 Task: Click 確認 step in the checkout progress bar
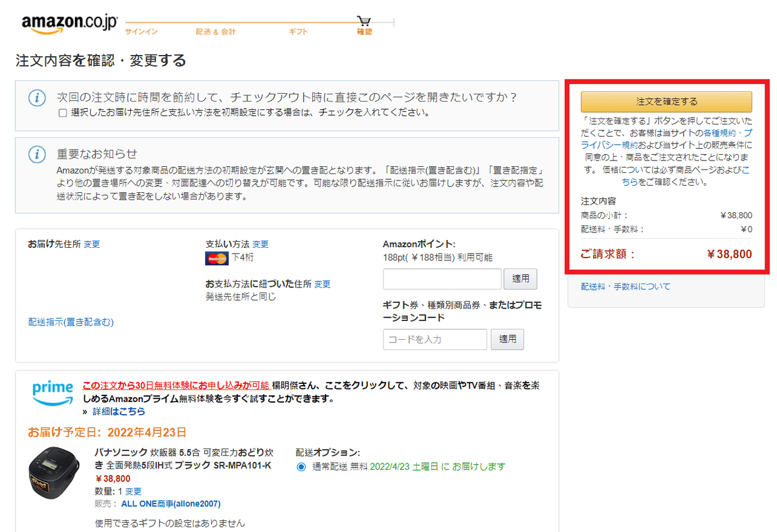(364, 32)
